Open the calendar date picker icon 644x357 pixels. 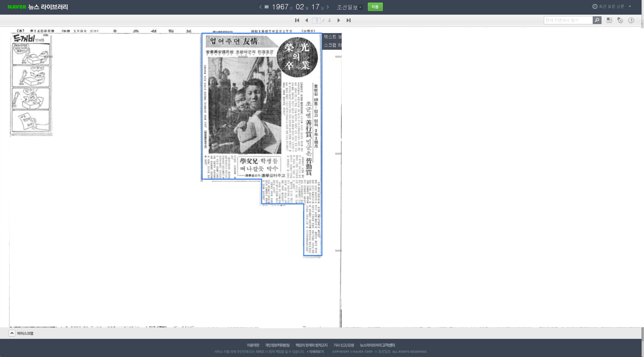coord(266,7)
